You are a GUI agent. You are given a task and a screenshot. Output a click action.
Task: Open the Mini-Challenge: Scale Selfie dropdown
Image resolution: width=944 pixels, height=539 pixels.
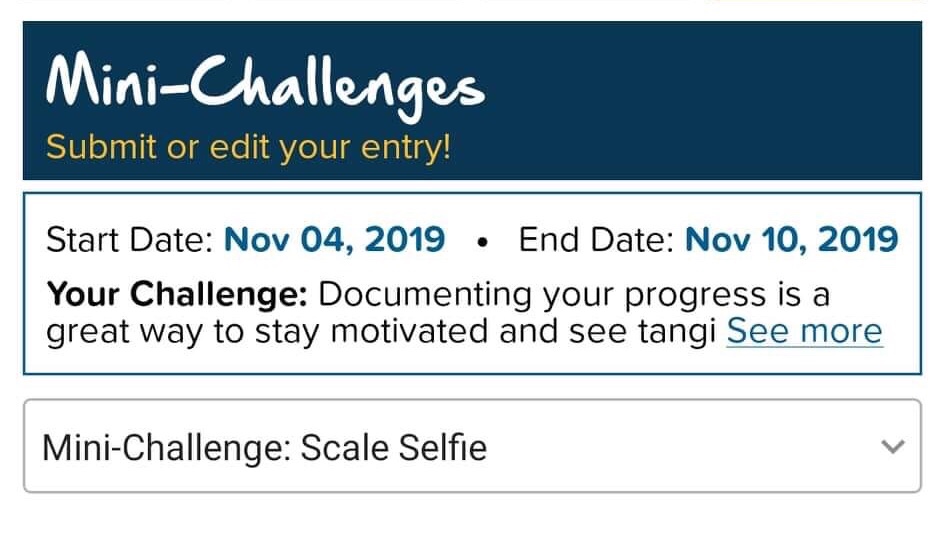pos(472,446)
